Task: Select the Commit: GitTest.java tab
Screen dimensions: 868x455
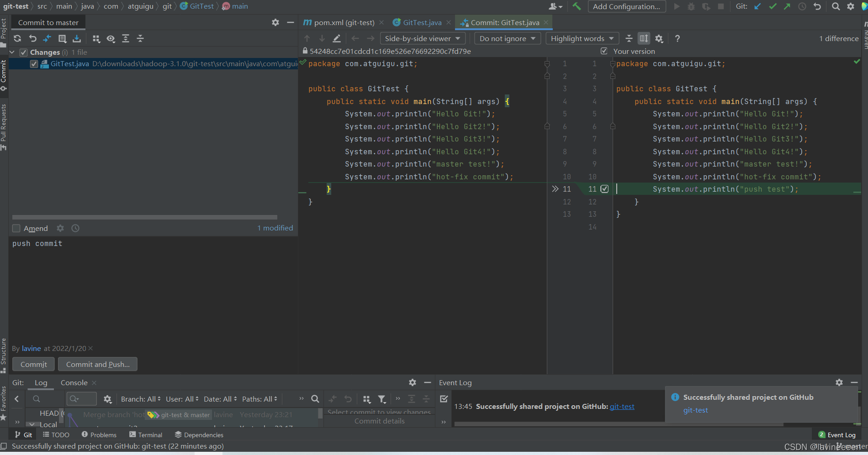Action: click(505, 22)
